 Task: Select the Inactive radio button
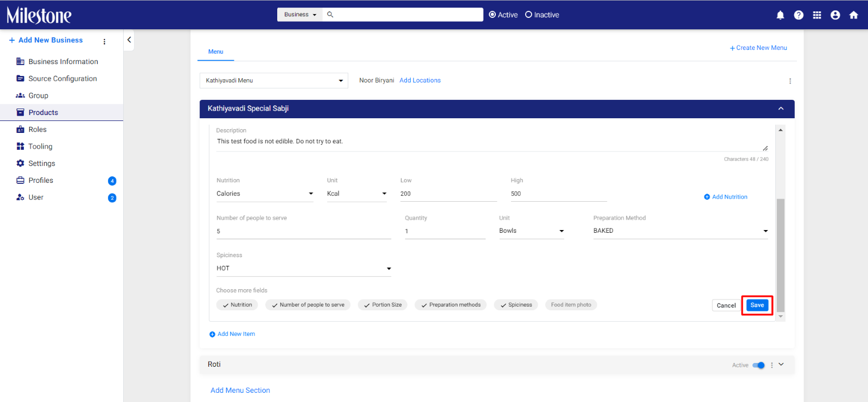528,15
